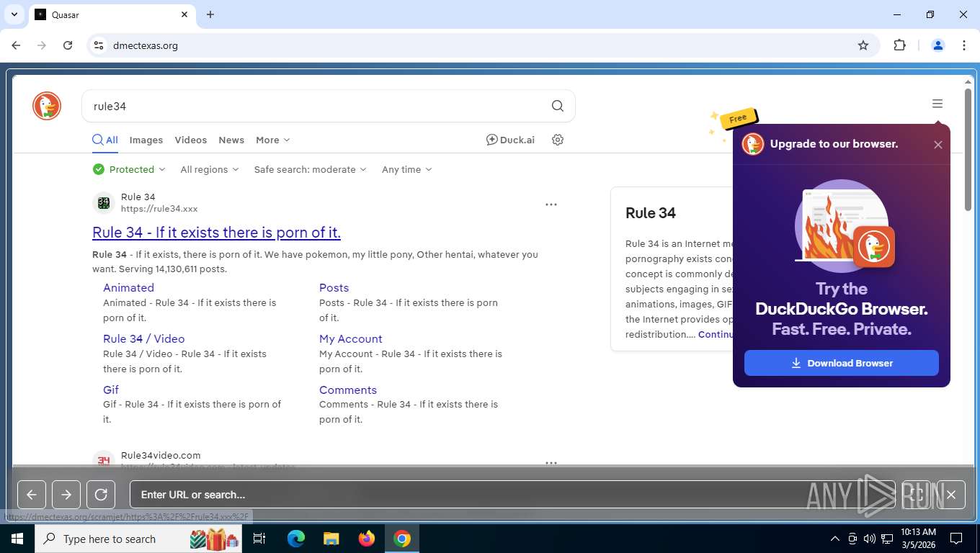The width and height of the screenshot is (980, 553).
Task: Click the Quasar proxy reload button
Action: coord(101,495)
